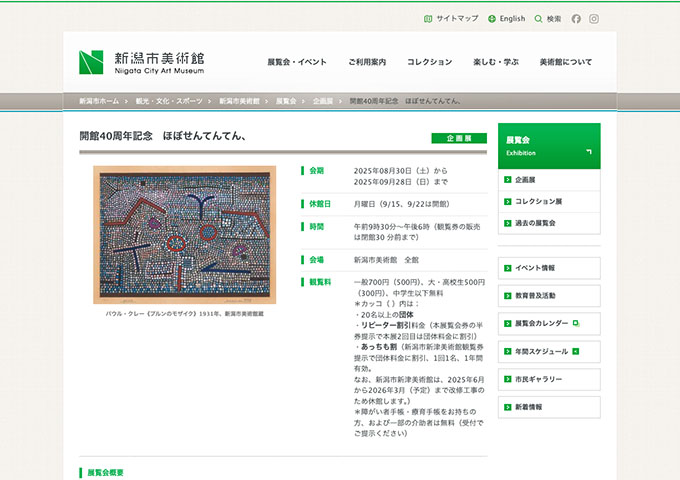Select 過去の展覧会 in the sidebar
Viewport: 680px width, 480px height.
(x=549, y=223)
